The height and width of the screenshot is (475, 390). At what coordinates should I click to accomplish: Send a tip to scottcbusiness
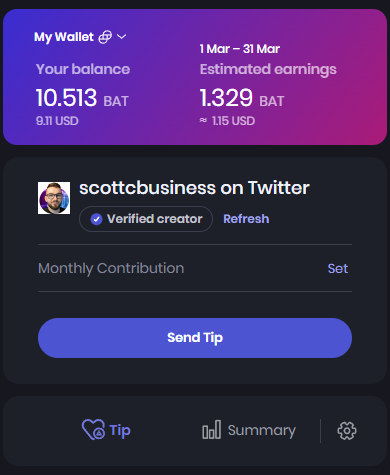pyautogui.click(x=195, y=338)
